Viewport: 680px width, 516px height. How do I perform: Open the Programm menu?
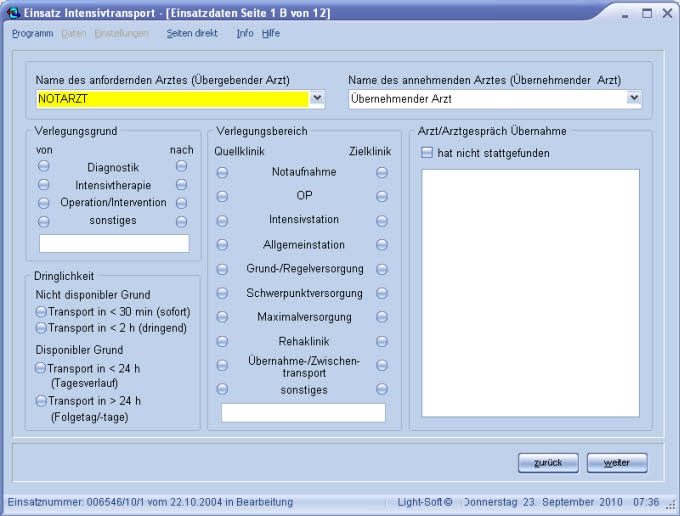coord(33,33)
